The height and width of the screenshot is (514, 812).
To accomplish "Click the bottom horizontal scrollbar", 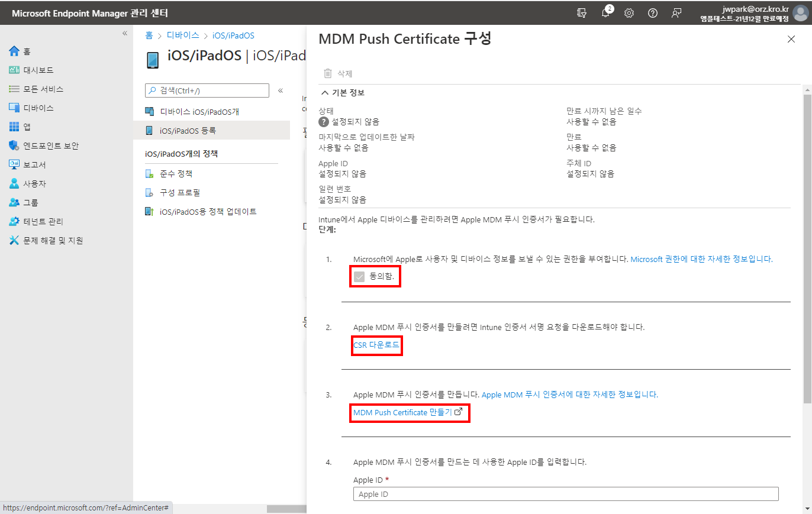I will (x=286, y=509).
